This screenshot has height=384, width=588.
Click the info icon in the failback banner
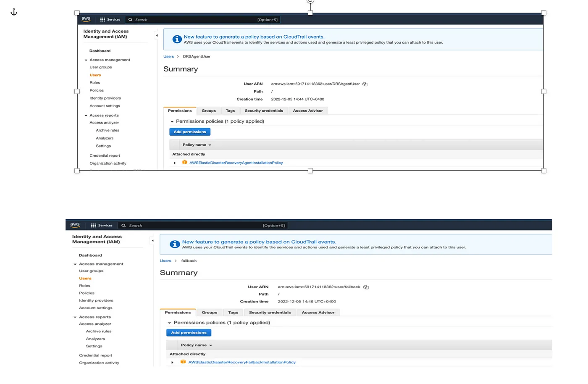175,244
